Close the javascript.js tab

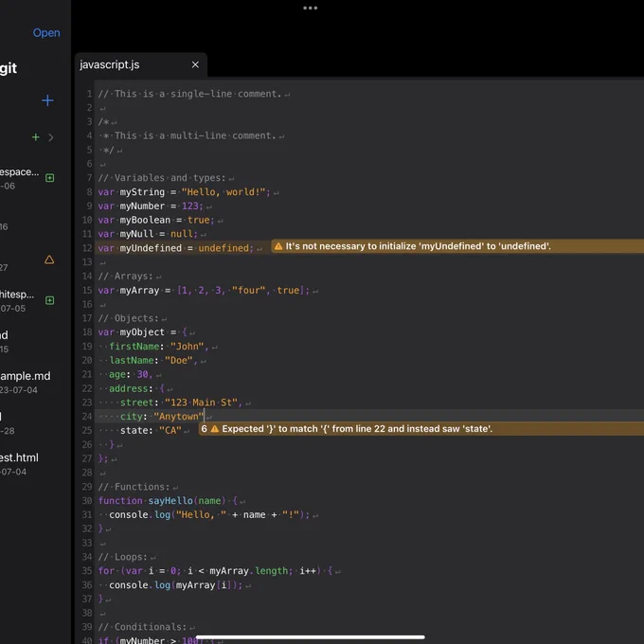point(195,65)
